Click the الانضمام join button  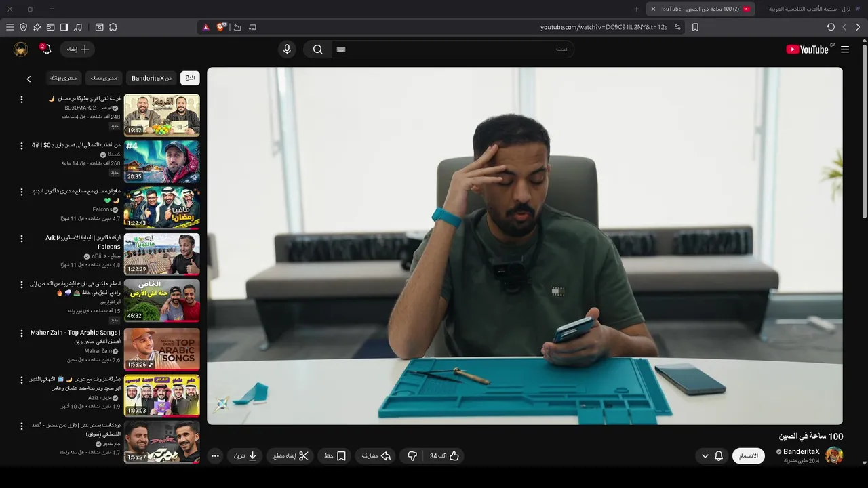click(749, 456)
